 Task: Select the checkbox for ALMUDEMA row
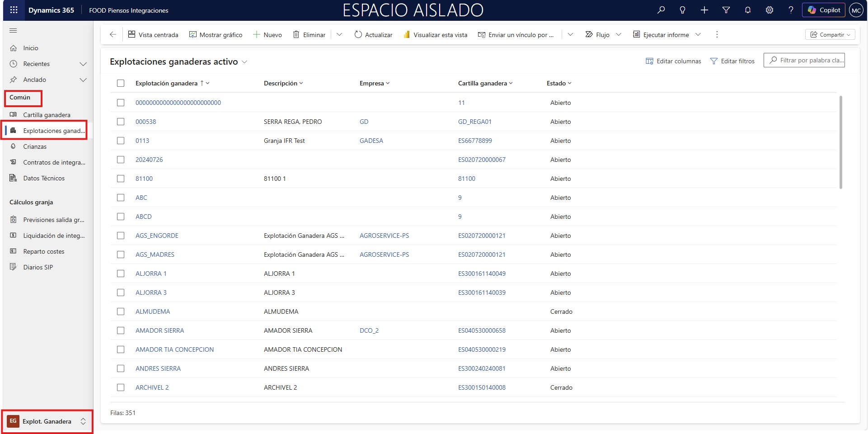[121, 311]
